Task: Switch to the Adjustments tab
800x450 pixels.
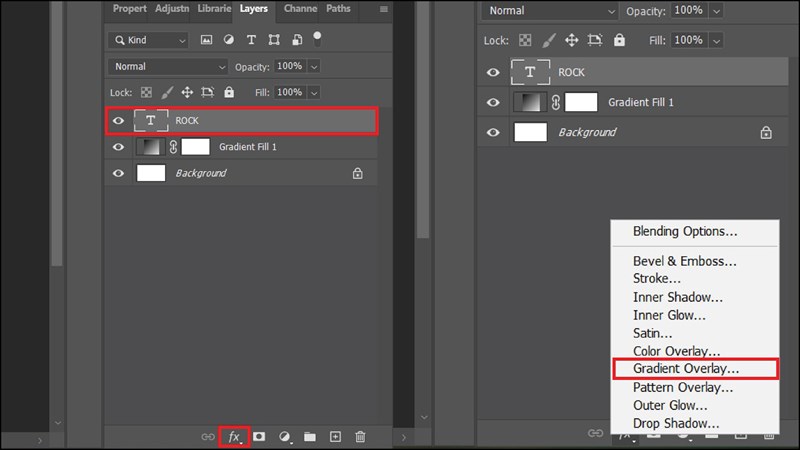Action: 172,9
